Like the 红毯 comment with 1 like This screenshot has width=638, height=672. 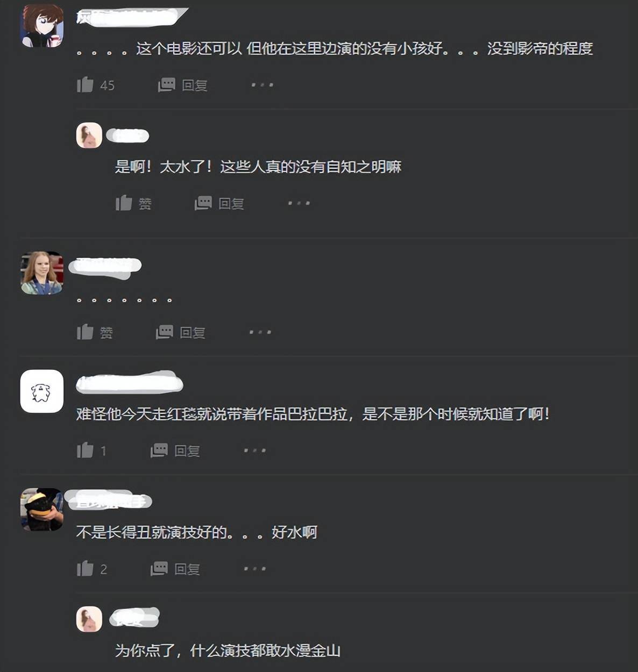point(91,451)
